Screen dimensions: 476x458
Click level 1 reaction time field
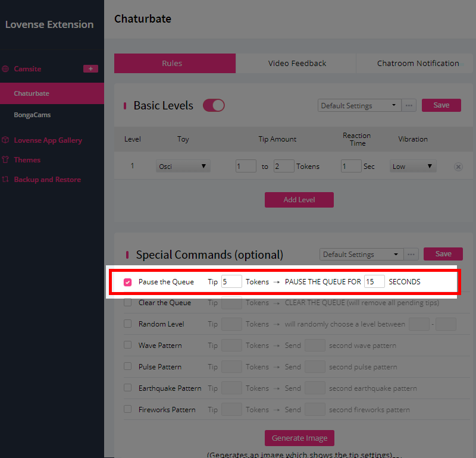[x=351, y=167]
